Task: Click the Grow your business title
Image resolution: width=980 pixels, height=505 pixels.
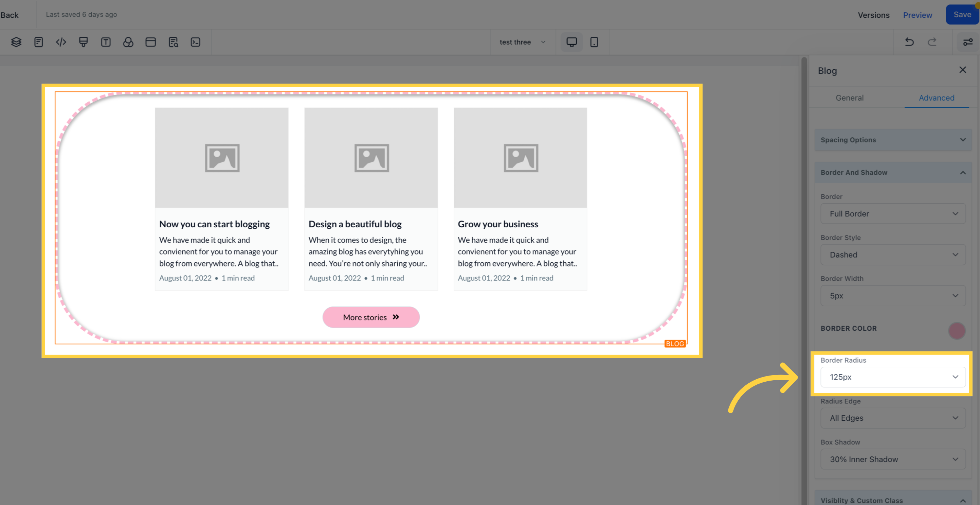Action: [x=497, y=224]
